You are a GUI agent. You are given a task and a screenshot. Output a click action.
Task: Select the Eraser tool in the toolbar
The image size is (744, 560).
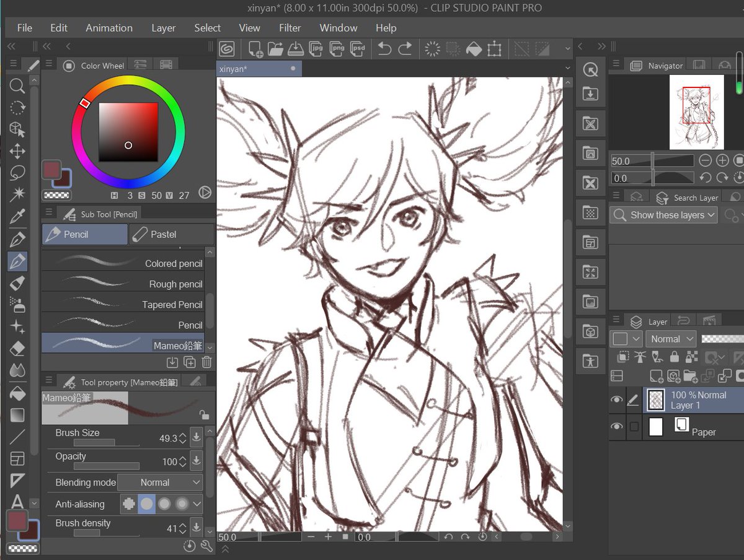click(x=17, y=349)
